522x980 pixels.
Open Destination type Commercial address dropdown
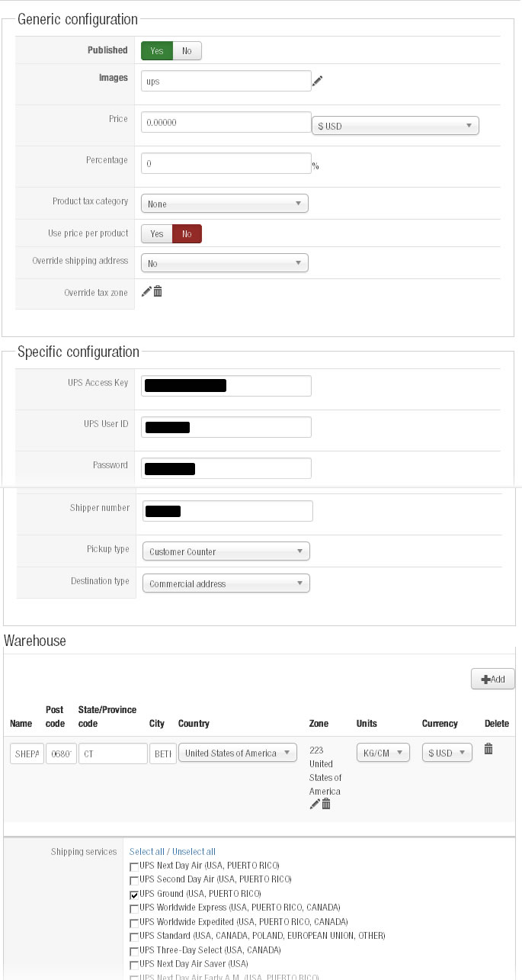pyautogui.click(x=226, y=583)
